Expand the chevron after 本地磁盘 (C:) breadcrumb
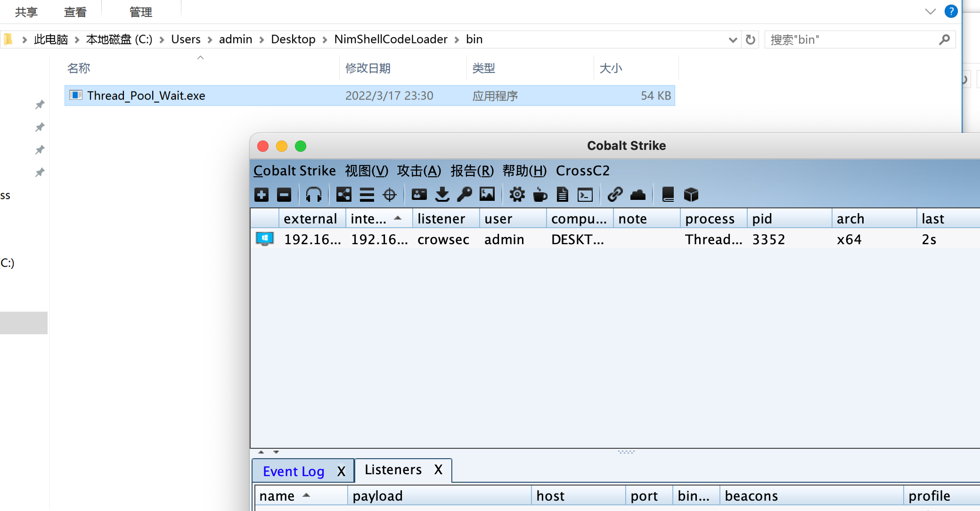Screen dimensions: 980x511 (162, 40)
